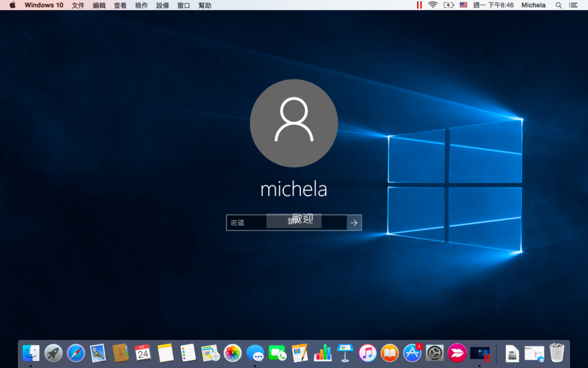Viewport: 588px width, 368px height.
Task: Open the US flag input source menu
Action: (463, 5)
